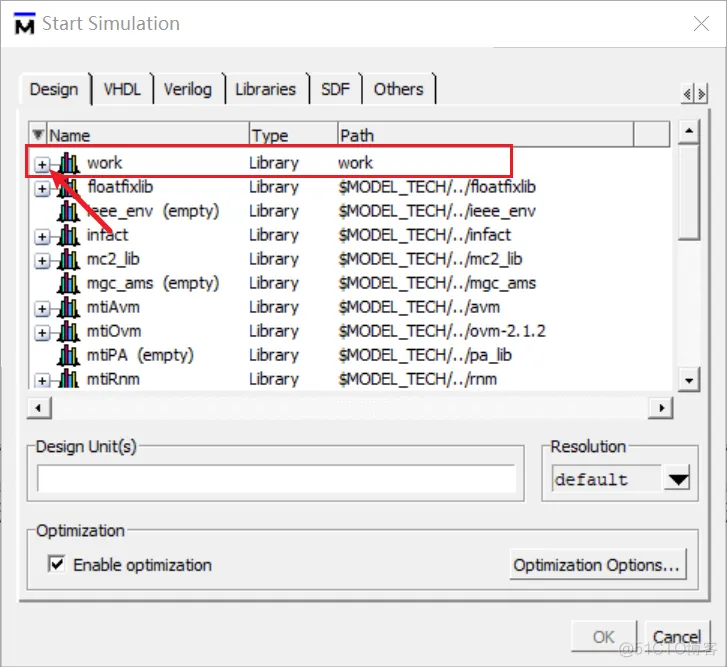Select the mtiOvm library name
This screenshot has height=667, width=727.
click(114, 331)
